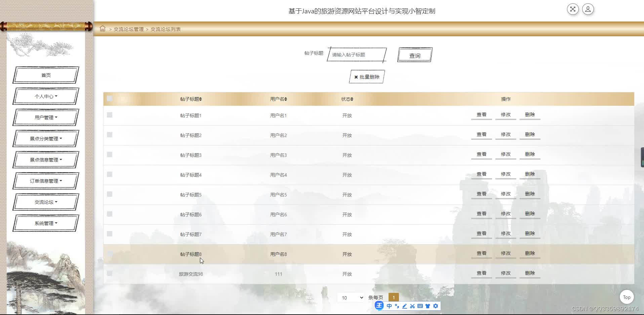Check the row for 帖子标题6

110,214
